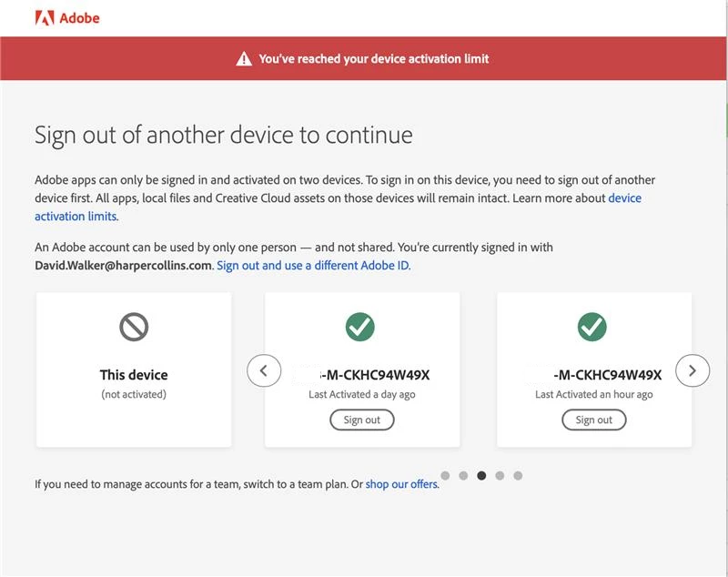
Task: Click the Sign out of another device heading
Action: pos(224,135)
